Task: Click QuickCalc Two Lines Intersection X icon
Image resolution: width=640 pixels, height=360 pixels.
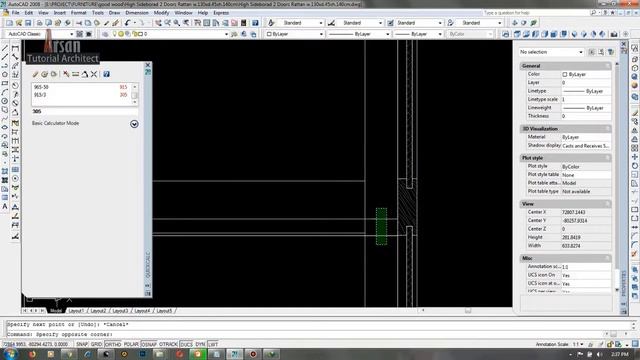Action: pos(94,74)
